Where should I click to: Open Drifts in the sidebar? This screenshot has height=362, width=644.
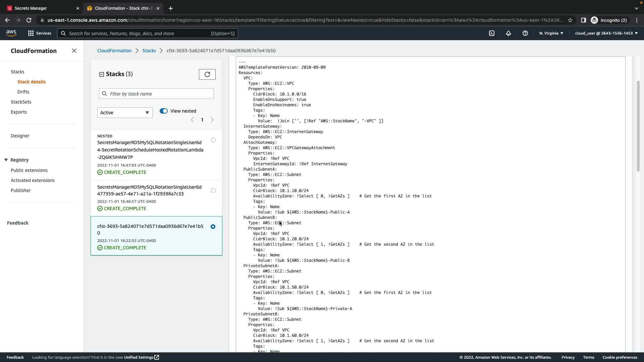tap(23, 92)
